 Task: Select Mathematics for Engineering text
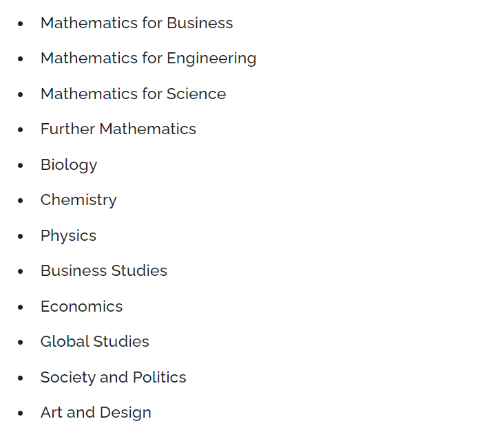[x=149, y=58]
